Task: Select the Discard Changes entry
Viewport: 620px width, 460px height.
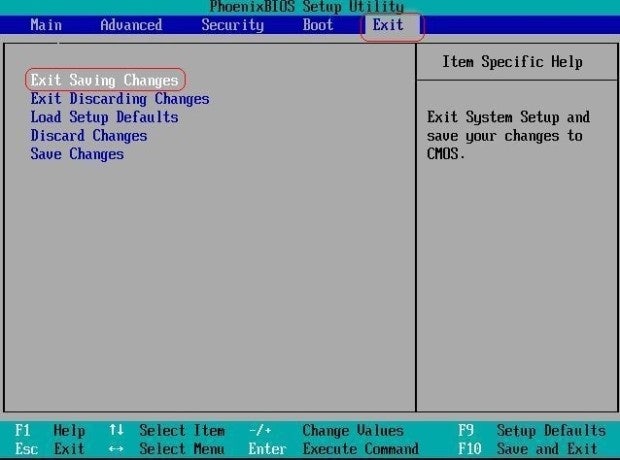Action: (88, 136)
